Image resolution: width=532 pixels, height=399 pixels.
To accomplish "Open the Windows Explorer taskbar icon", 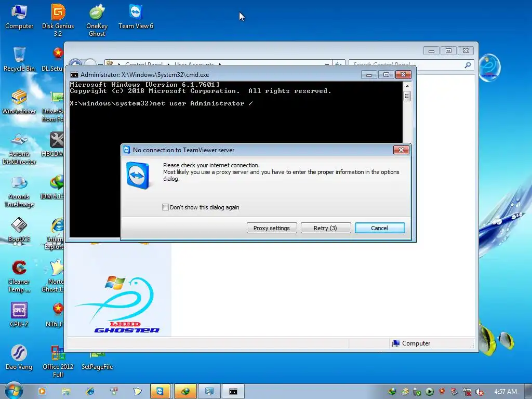I will 66,391.
